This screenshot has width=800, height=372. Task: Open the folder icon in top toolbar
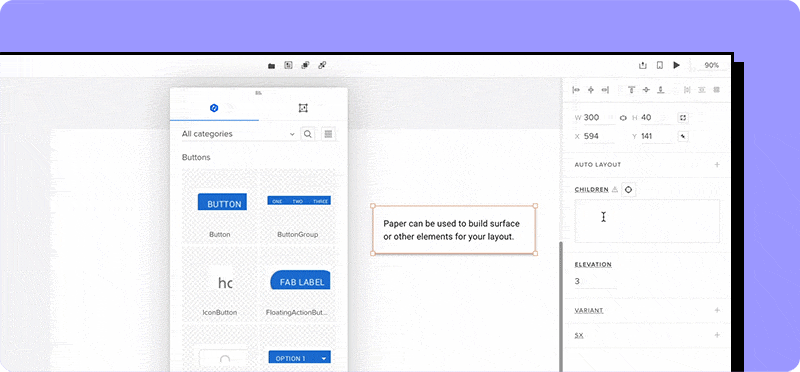point(271,66)
